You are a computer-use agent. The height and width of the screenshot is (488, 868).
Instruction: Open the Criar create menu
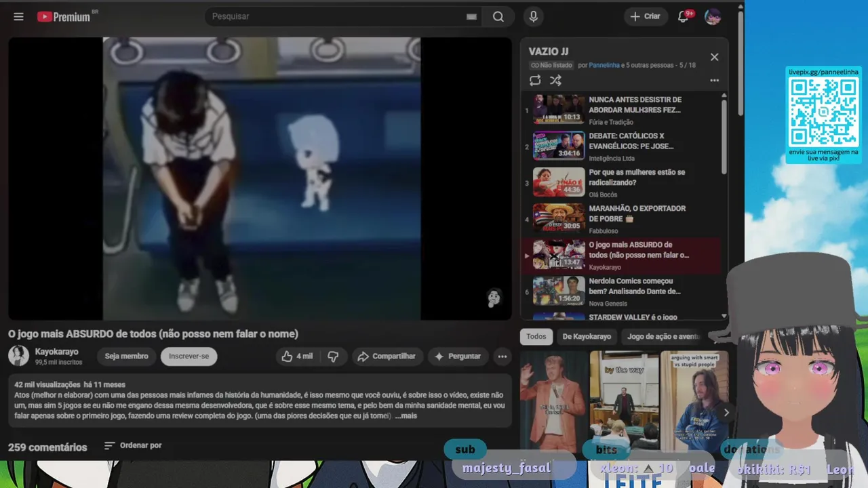click(x=645, y=16)
